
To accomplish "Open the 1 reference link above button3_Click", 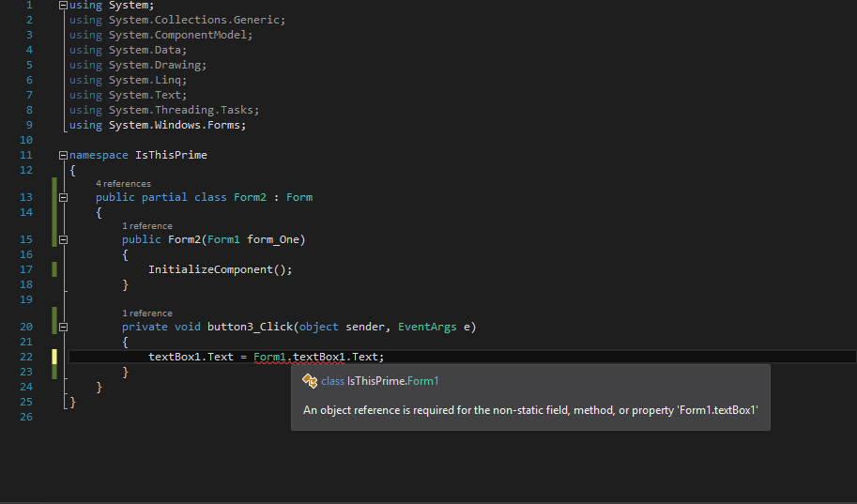I will [x=147, y=313].
